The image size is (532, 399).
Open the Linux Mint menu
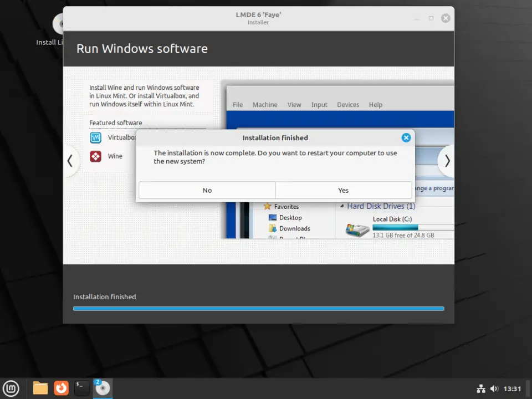[x=11, y=388]
